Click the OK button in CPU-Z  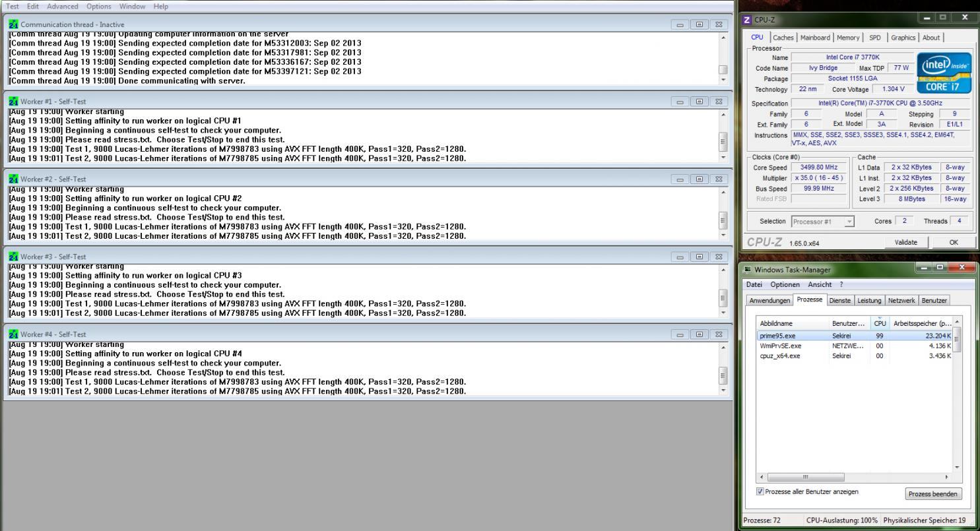[x=953, y=242]
